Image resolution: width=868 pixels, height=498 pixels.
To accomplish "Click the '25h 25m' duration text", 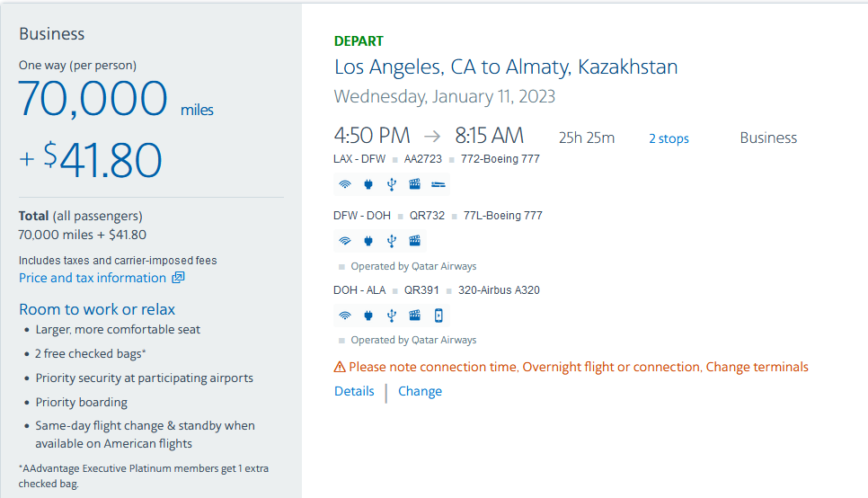I will (587, 138).
